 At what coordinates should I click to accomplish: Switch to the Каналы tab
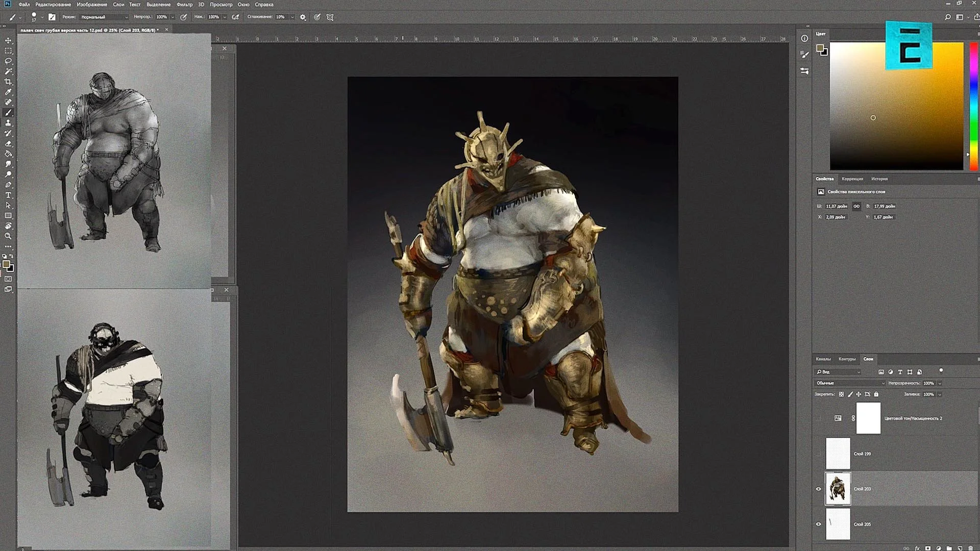click(823, 359)
